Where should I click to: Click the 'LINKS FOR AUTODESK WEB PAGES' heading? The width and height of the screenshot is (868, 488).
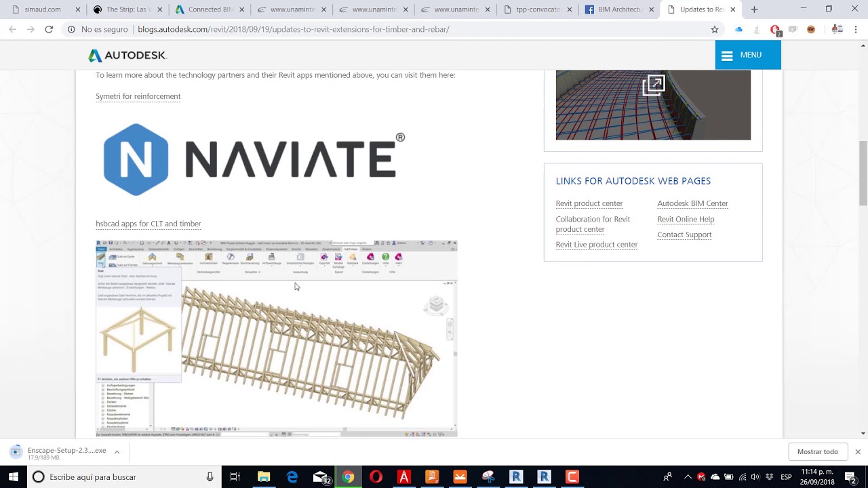coord(633,181)
